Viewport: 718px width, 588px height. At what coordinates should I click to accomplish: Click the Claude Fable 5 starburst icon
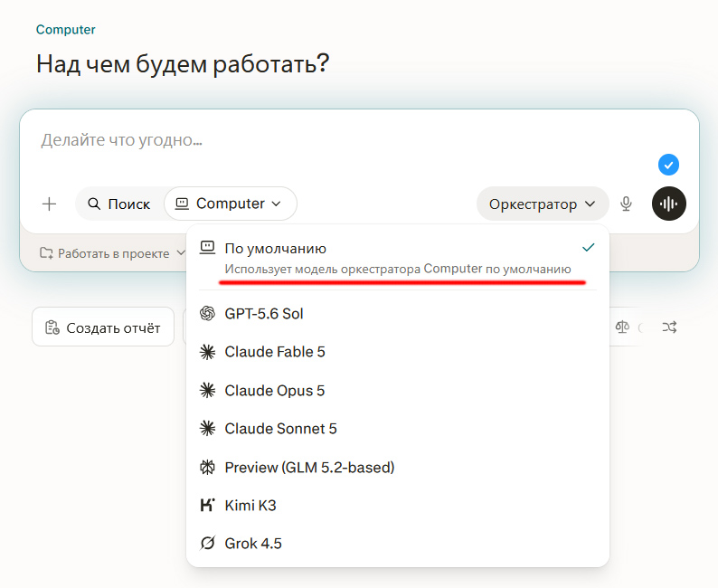point(207,352)
